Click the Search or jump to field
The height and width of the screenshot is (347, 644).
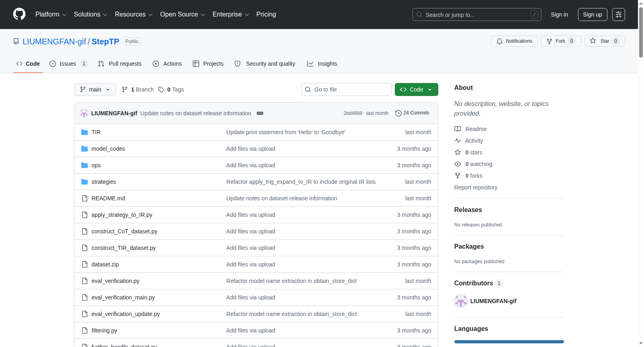click(x=477, y=15)
